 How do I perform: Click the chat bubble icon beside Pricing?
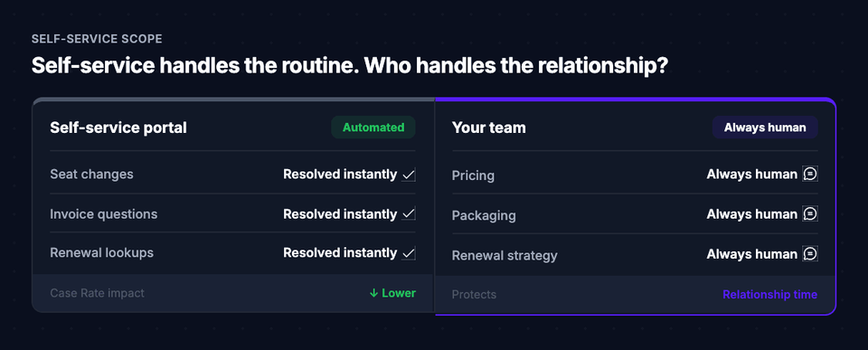(x=810, y=175)
